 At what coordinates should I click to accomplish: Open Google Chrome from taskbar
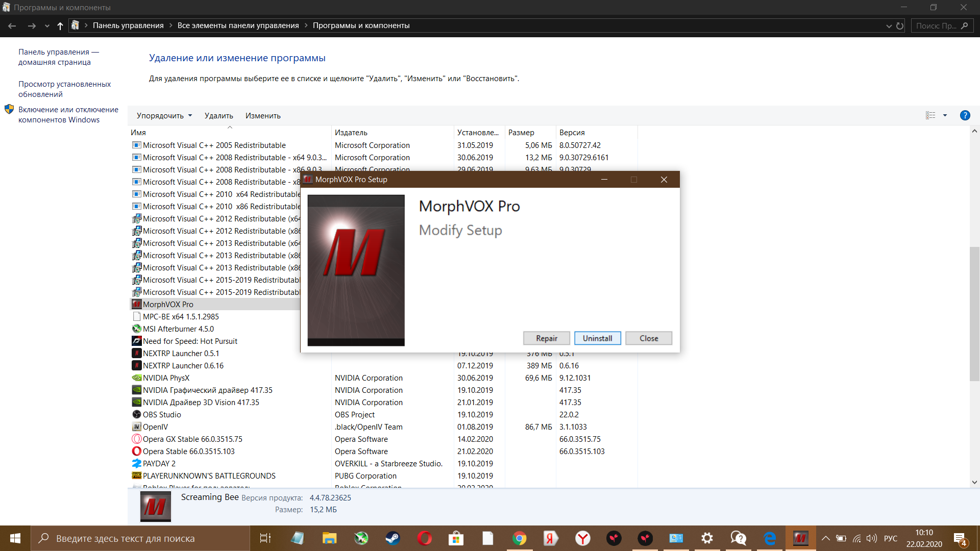coord(519,538)
